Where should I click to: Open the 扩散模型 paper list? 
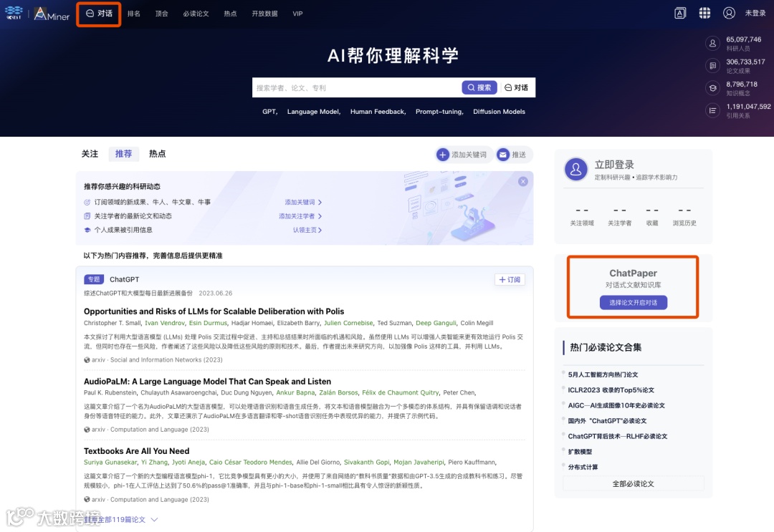pyautogui.click(x=580, y=452)
